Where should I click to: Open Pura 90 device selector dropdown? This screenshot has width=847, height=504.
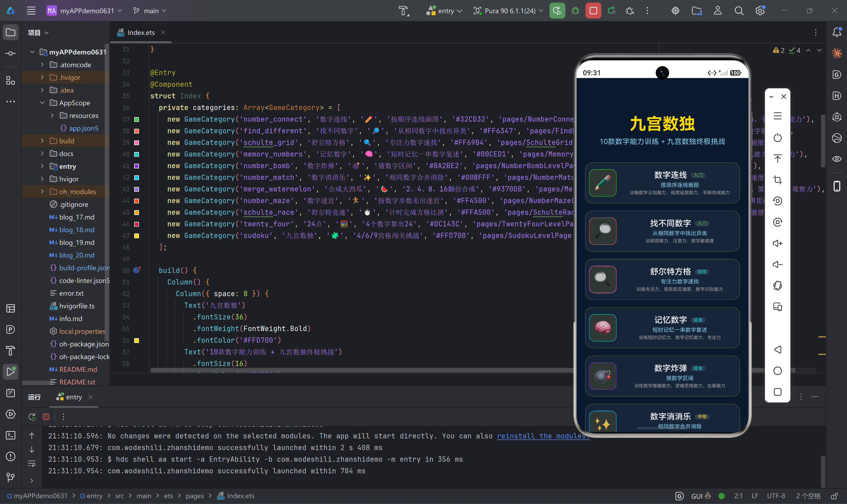click(508, 11)
